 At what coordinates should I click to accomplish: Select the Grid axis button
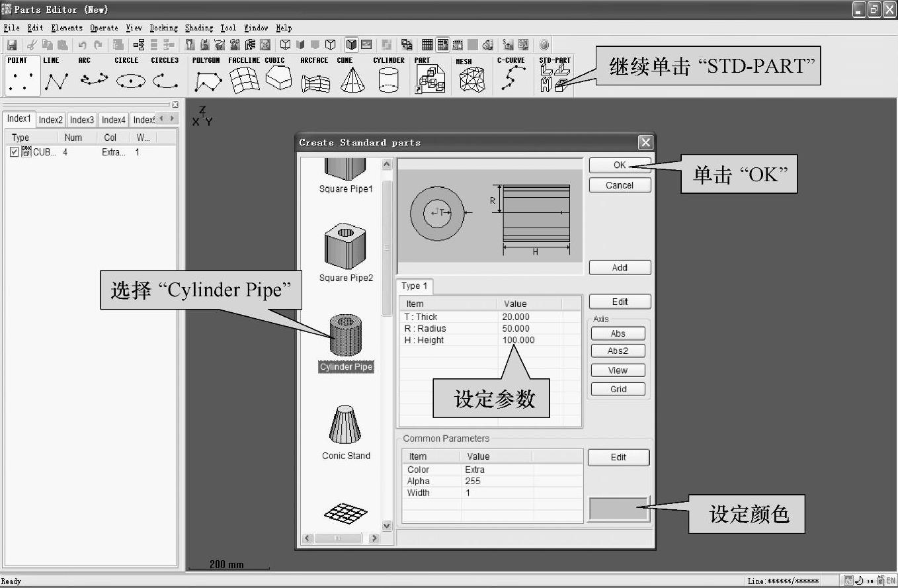(618, 389)
